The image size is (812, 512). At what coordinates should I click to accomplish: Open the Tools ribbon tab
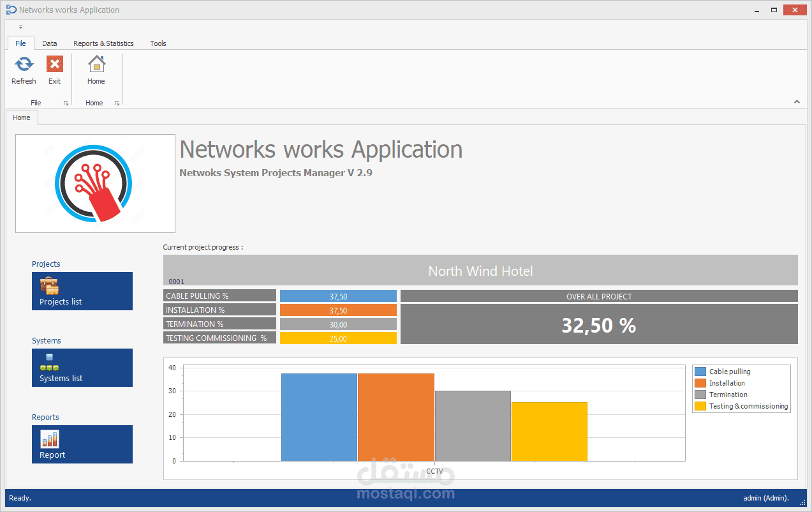pyautogui.click(x=158, y=43)
